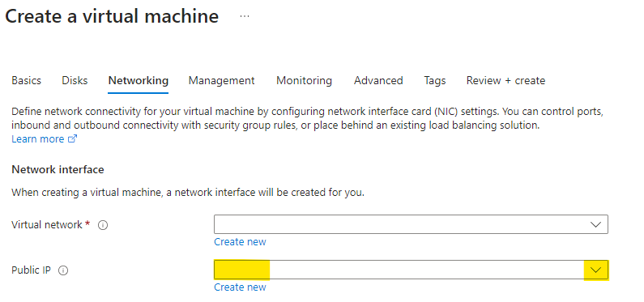Open the Virtual network combo box field

click(x=411, y=224)
